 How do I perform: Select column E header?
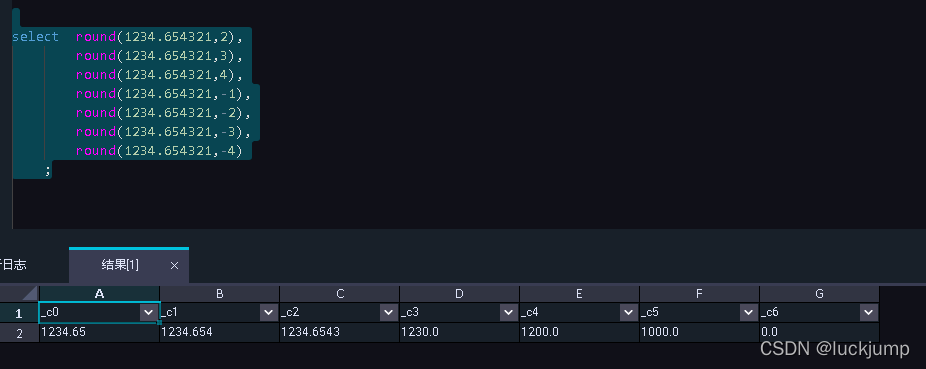579,294
